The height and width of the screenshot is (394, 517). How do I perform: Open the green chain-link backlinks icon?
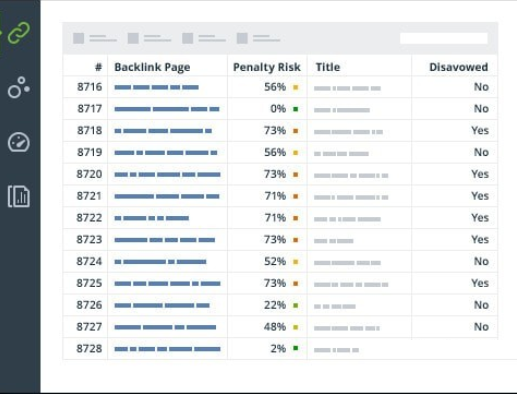click(x=19, y=33)
